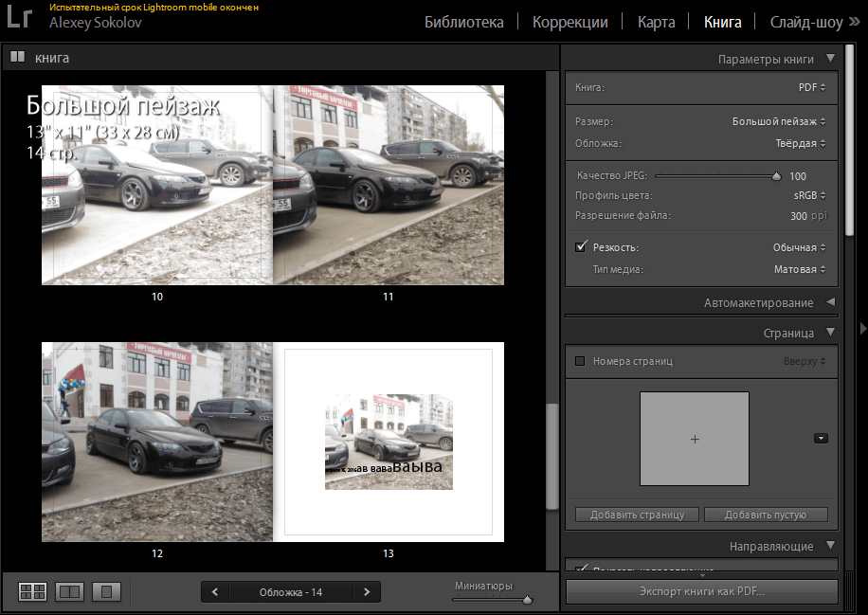The width and height of the screenshot is (868, 615).
Task: Select small photo on page 13
Action: [389, 442]
